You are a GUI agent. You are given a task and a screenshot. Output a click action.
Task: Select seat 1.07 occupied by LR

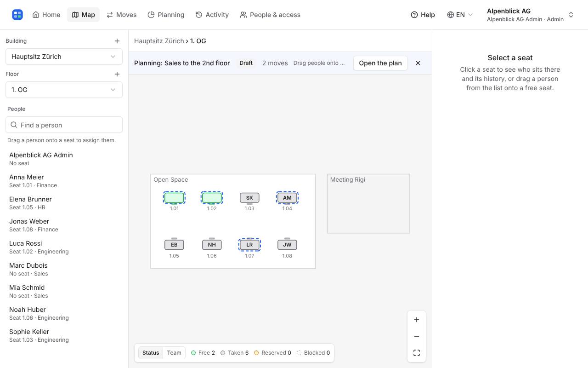click(x=249, y=245)
